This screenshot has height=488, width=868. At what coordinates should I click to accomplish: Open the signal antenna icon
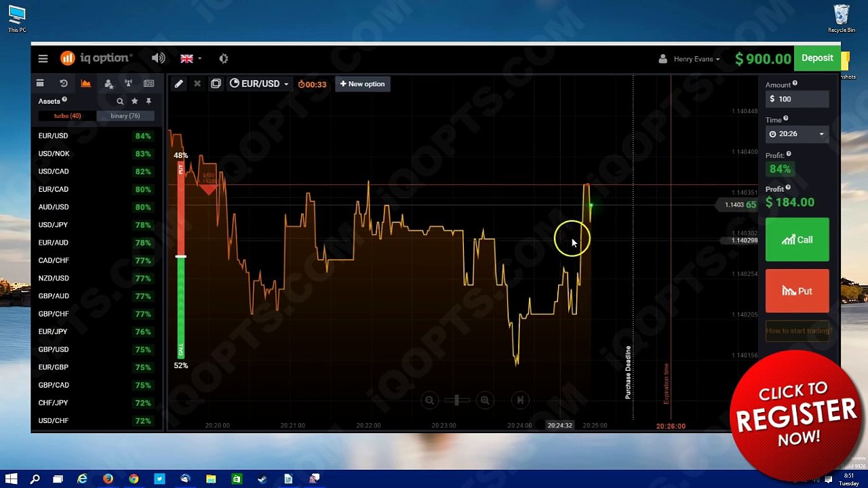[128, 83]
